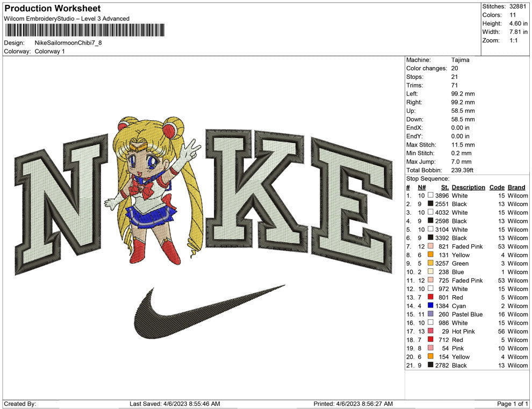Click the black swatch in row 21 (2782 stitches)
The height and width of the screenshot is (409, 532).
pyautogui.click(x=430, y=365)
